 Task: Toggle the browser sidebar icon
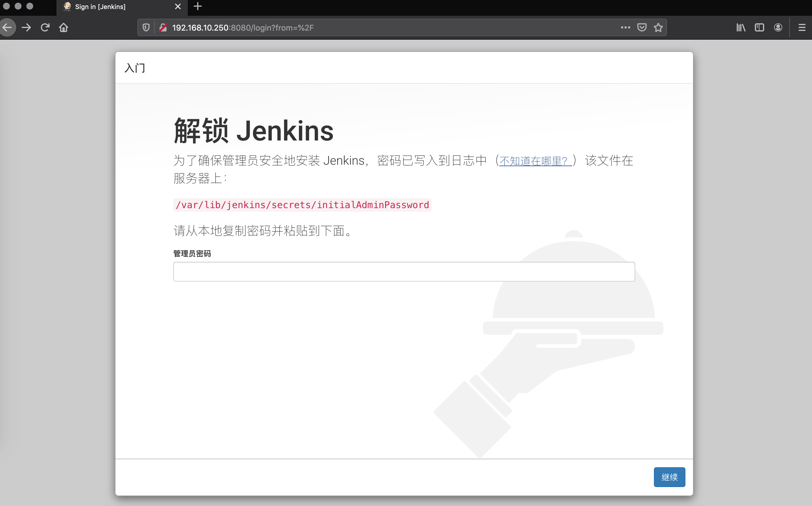(x=759, y=27)
